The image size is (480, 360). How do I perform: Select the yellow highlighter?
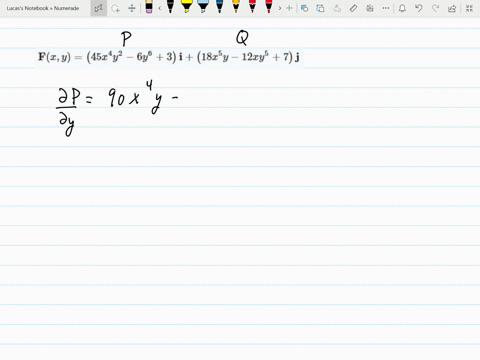[x=187, y=7]
